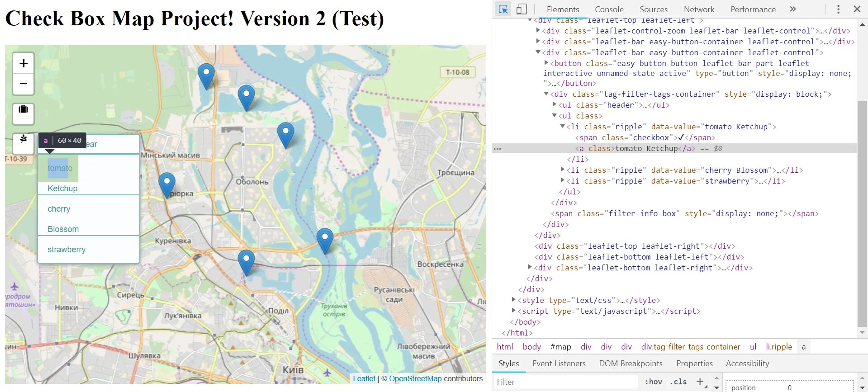Zoom out of the map
This screenshot has height=392, width=868.
tap(24, 84)
